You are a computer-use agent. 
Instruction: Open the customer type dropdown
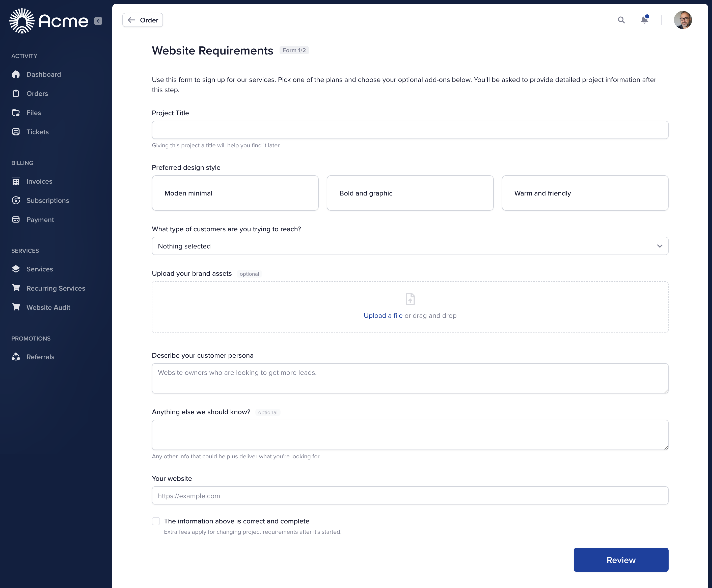410,246
